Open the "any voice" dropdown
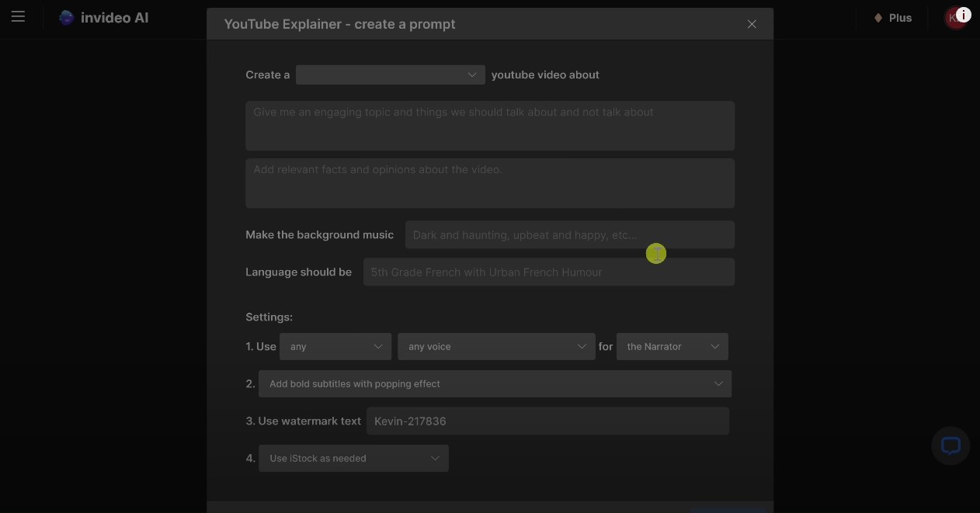Image resolution: width=980 pixels, height=513 pixels. (496, 346)
